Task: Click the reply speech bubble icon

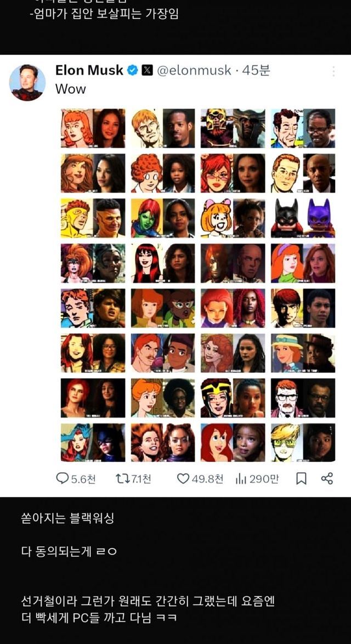Action: click(x=62, y=478)
